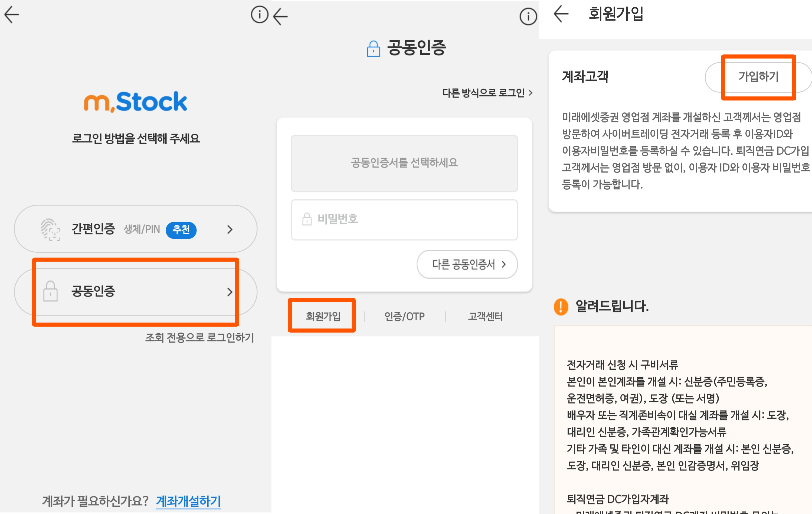Viewport: 812px width, 514px height.
Task: Tap the lock icon in the 공동인증 option
Action: click(x=51, y=292)
